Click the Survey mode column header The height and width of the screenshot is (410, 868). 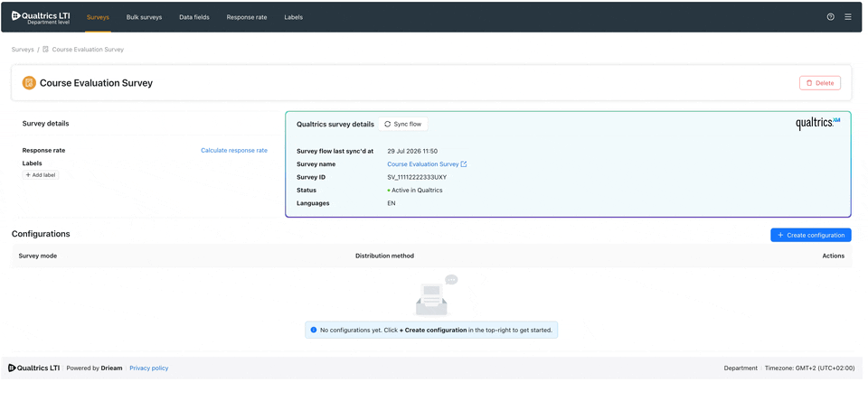38,256
